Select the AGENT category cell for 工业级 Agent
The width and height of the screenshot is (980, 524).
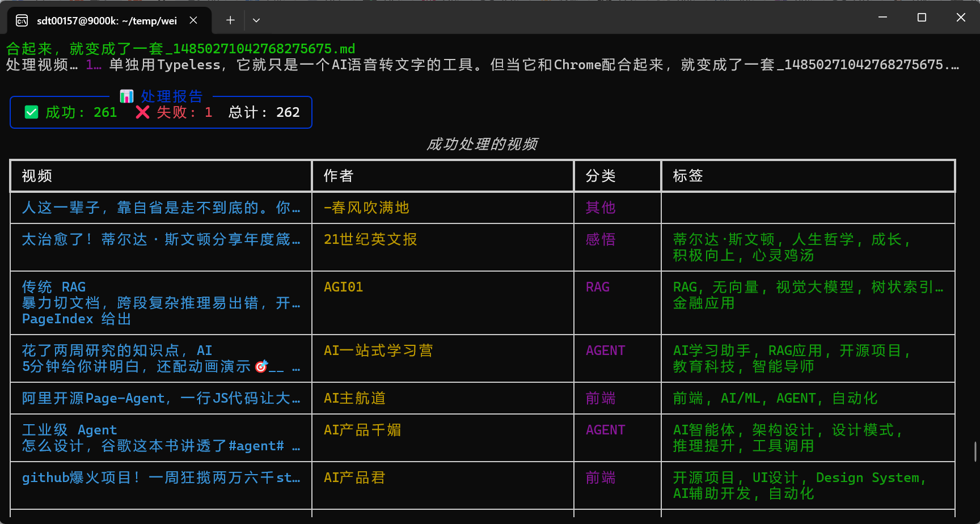pyautogui.click(x=605, y=430)
